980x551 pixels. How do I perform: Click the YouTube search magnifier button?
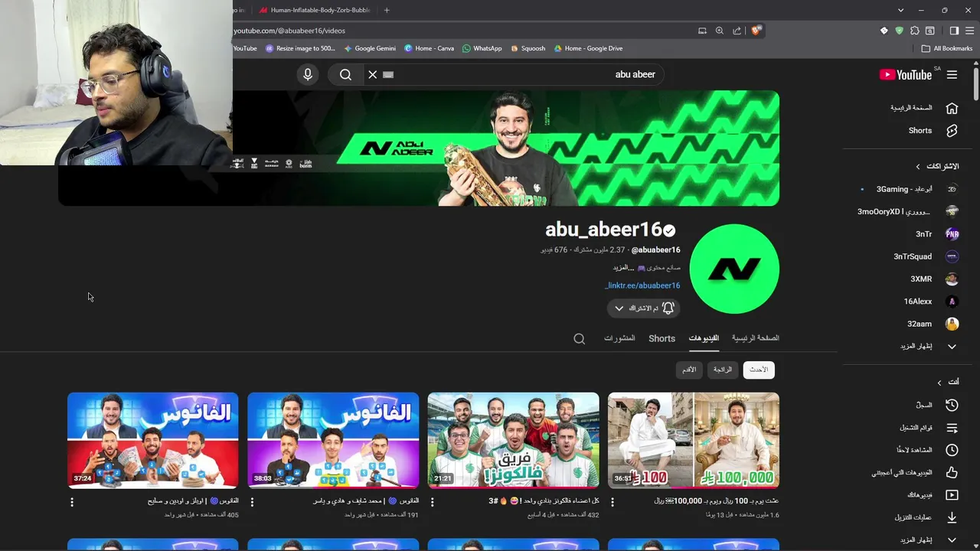pos(345,74)
